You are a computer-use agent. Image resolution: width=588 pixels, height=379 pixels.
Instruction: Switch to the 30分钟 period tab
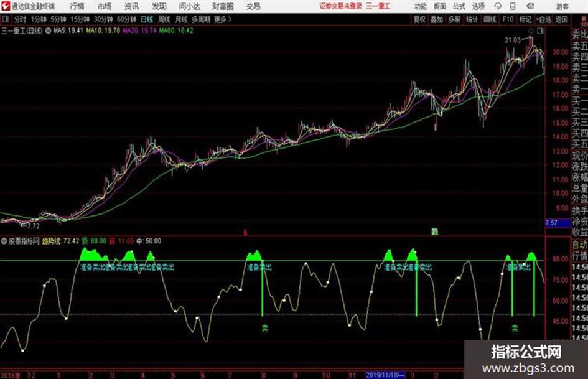[103, 19]
